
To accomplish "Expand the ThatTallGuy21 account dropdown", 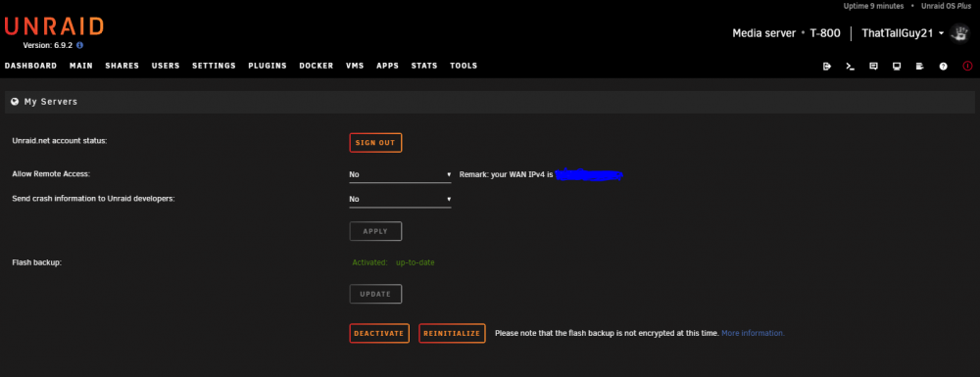I will coord(903,33).
